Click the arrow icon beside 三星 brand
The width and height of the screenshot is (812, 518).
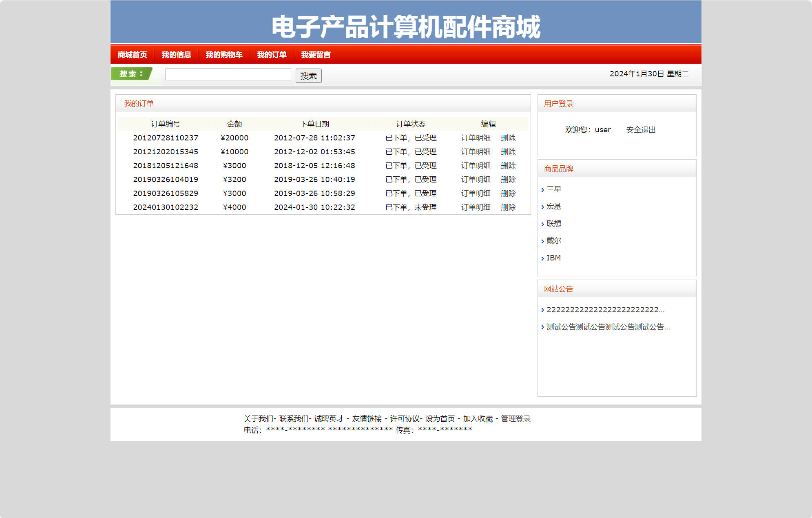coord(543,189)
